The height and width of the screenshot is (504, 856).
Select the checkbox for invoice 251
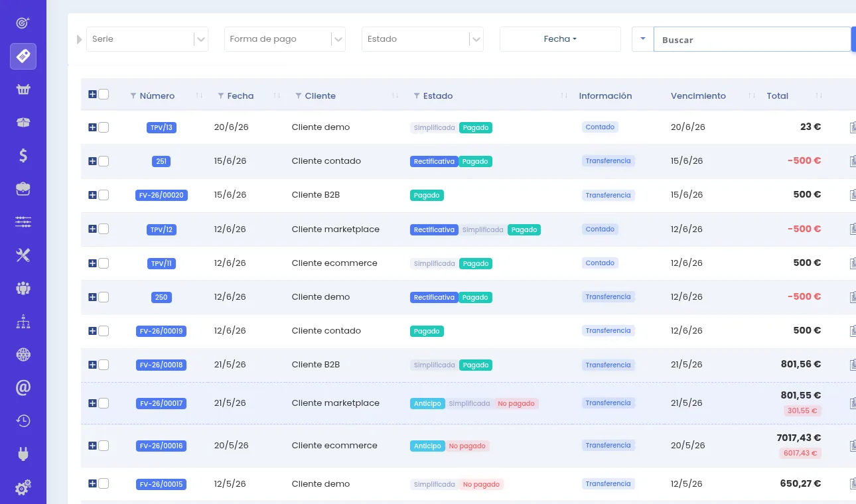click(x=104, y=161)
